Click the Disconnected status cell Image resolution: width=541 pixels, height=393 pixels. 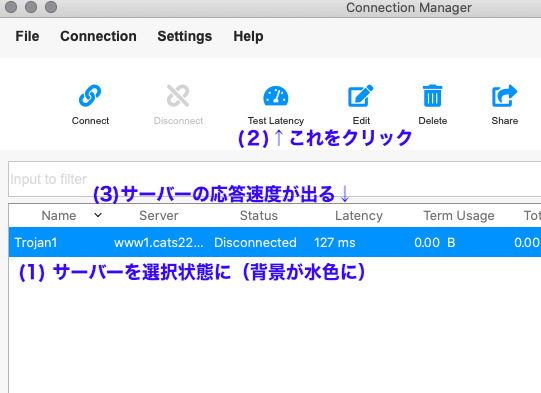point(255,243)
